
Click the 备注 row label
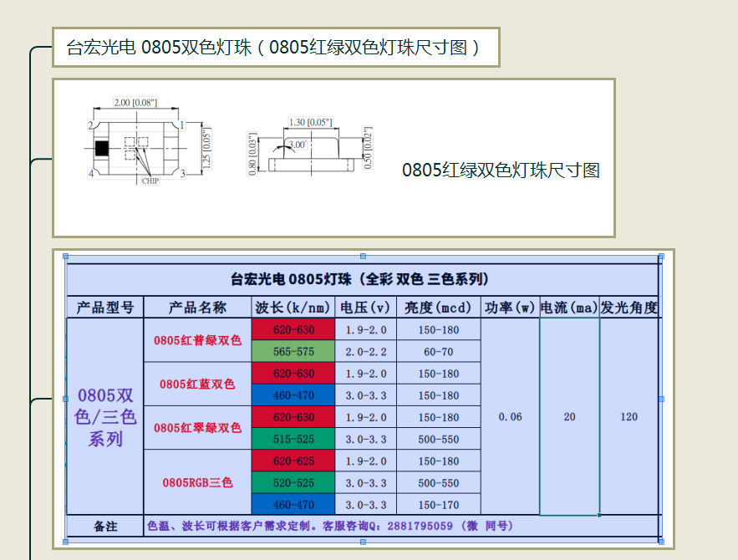point(104,527)
